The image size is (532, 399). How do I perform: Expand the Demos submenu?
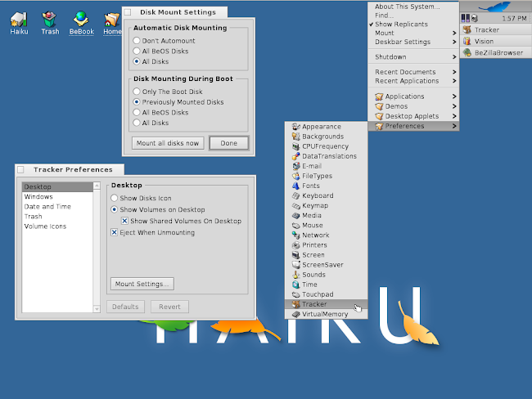[413, 106]
